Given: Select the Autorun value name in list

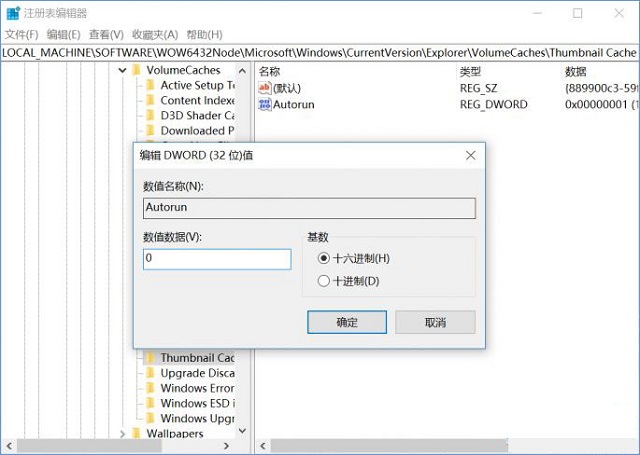Looking at the screenshot, I should [x=294, y=104].
